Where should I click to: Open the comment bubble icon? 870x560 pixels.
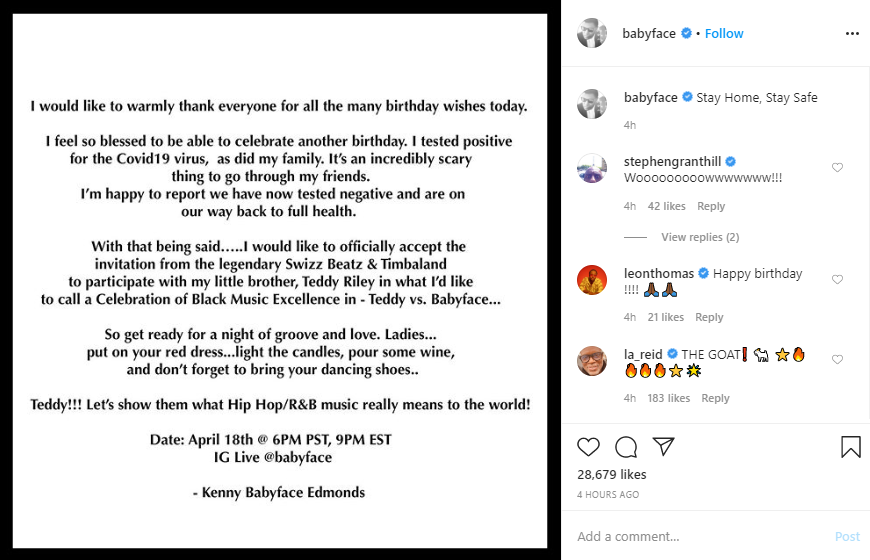(626, 447)
